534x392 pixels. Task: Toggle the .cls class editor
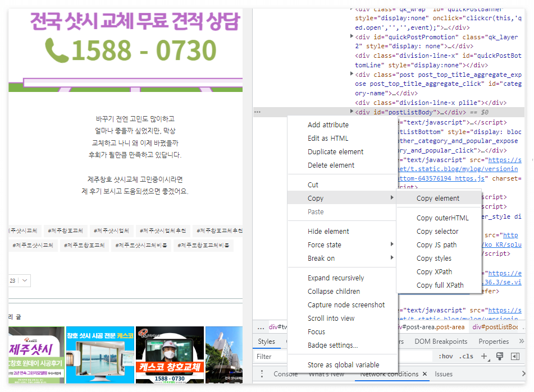pyautogui.click(x=465, y=355)
